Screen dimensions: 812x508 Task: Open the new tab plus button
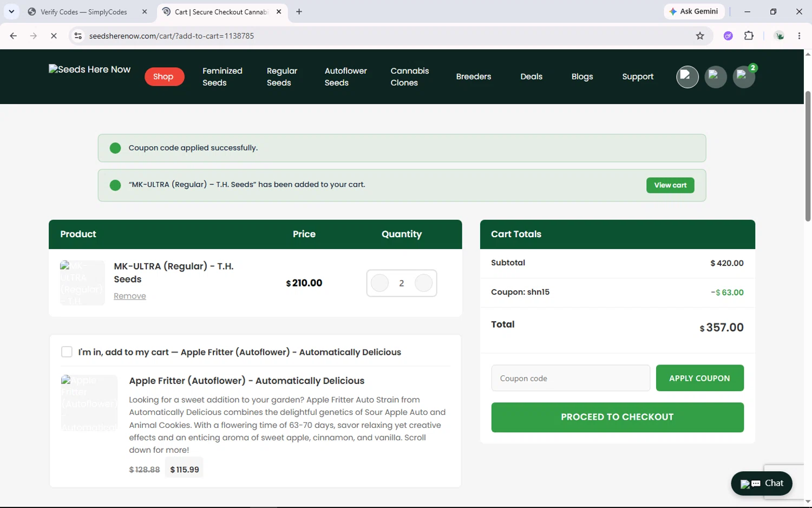(299, 11)
